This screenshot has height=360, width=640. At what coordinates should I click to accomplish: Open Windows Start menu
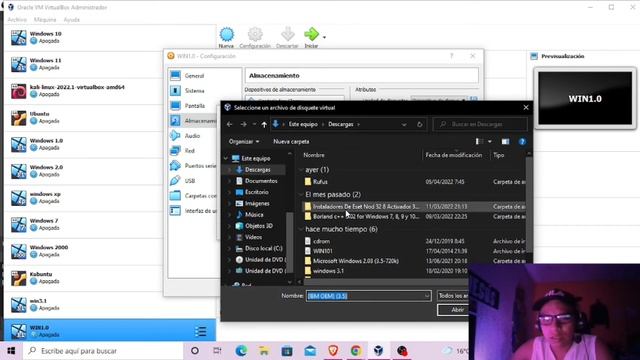(11, 351)
